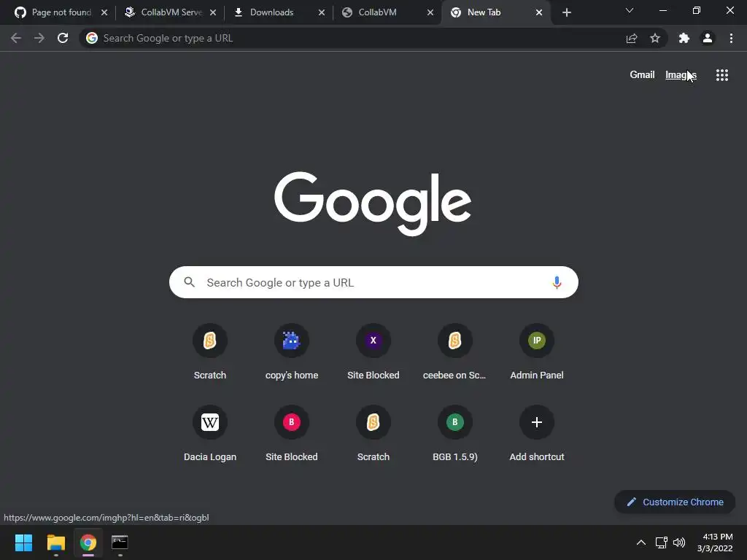
Task: Close the Downloads tab
Action: coord(322,12)
